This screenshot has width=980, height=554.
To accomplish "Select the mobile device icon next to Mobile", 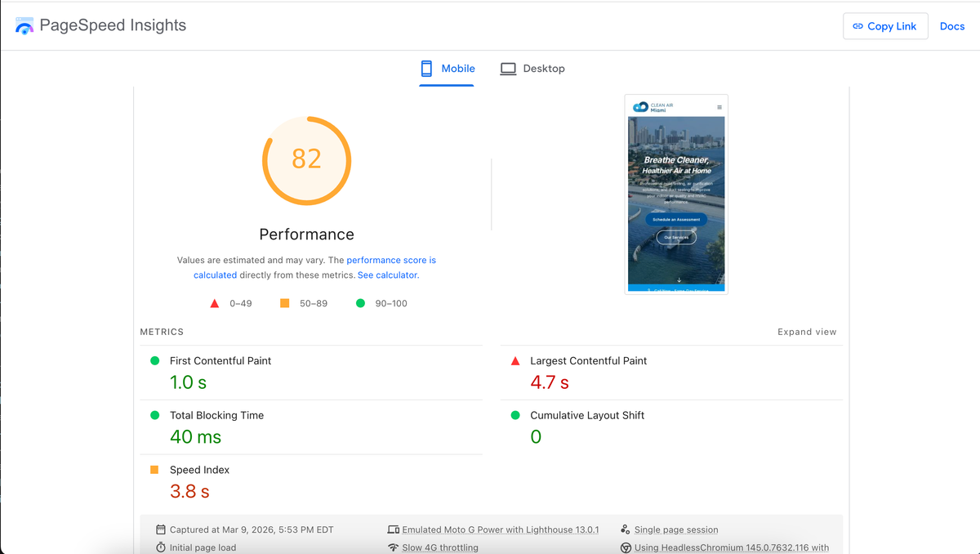I will [425, 69].
